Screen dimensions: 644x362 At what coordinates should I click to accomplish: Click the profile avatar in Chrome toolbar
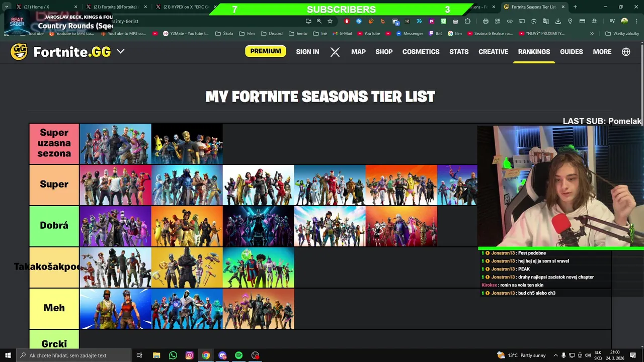[624, 21]
